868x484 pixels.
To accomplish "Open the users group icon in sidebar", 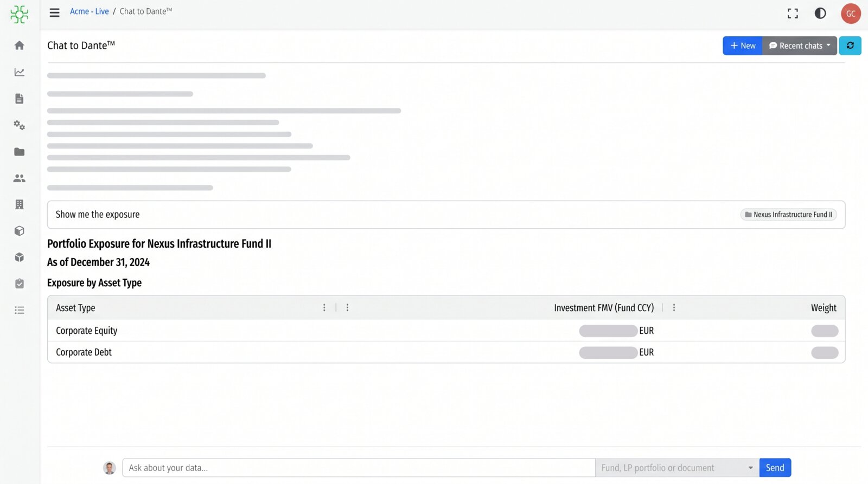I will coord(20,178).
